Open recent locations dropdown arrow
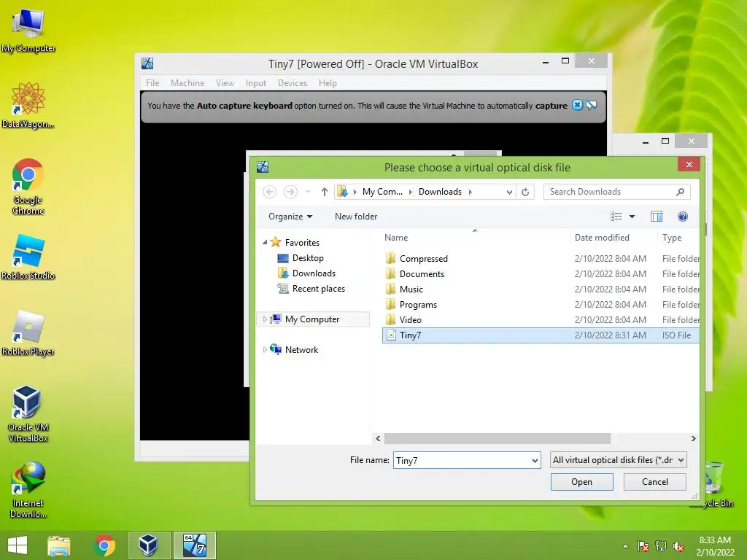Screen dimensions: 747x560 (x=308, y=192)
